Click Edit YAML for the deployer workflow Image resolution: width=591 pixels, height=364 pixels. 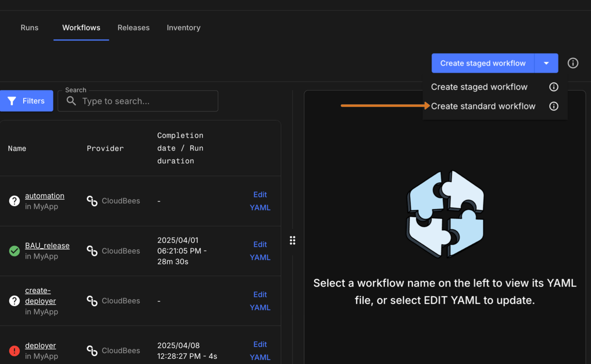(x=260, y=350)
